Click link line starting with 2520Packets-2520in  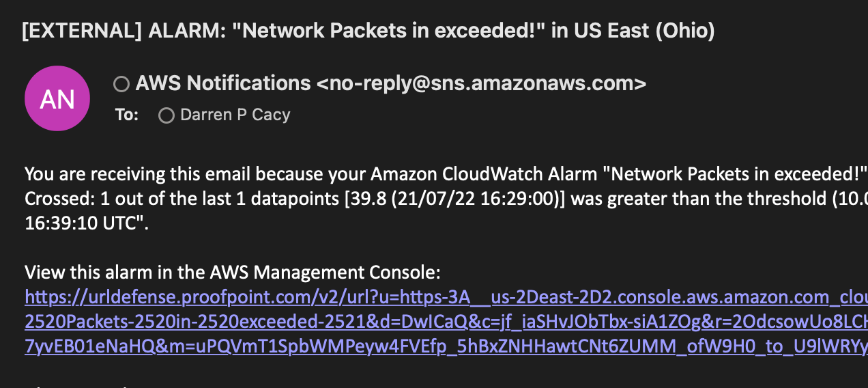tap(446, 322)
